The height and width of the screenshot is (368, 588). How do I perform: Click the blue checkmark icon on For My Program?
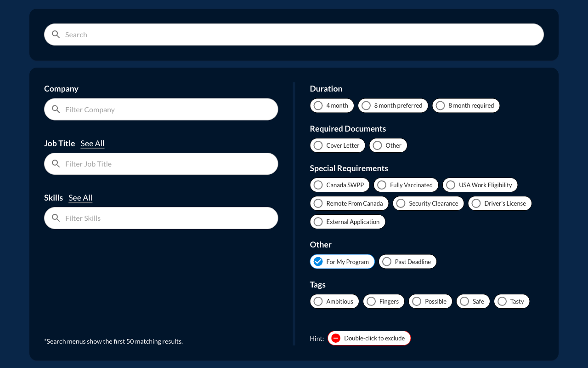(318, 262)
